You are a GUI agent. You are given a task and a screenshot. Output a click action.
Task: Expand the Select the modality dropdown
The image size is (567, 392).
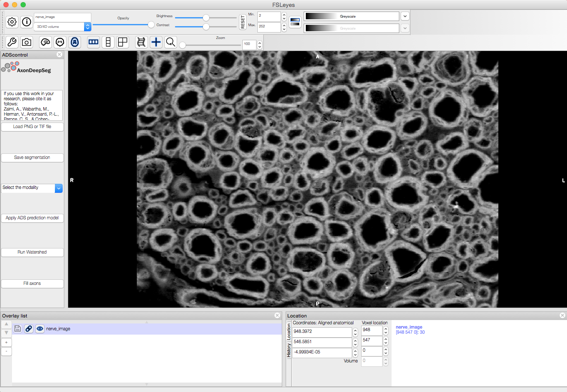(59, 188)
